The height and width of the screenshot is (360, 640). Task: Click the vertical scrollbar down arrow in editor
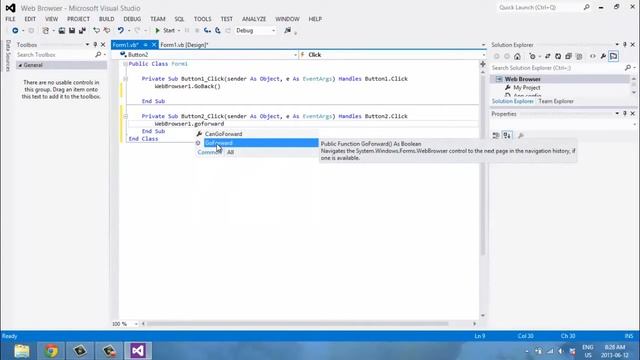pos(483,315)
